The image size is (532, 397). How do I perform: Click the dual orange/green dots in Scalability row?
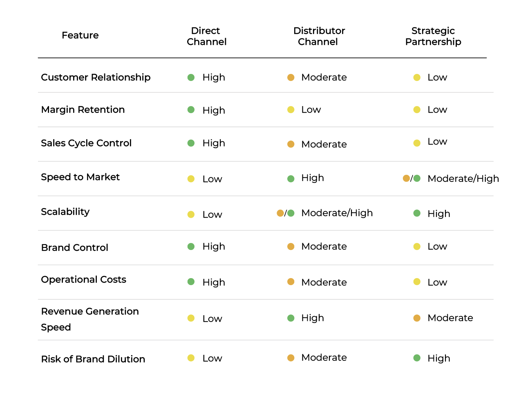pos(285,213)
